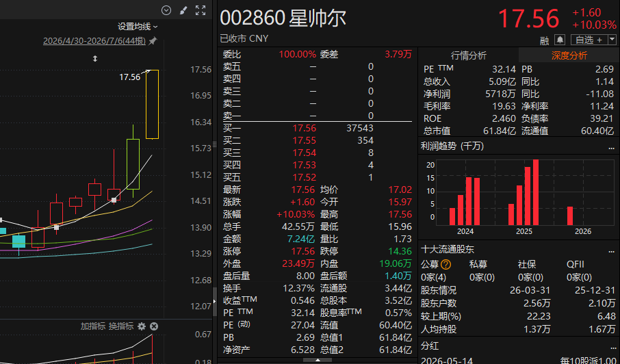This screenshot has width=620, height=364.
Task: Open the date range 2026/4/30-2026/7/6 link
Action: (x=94, y=40)
